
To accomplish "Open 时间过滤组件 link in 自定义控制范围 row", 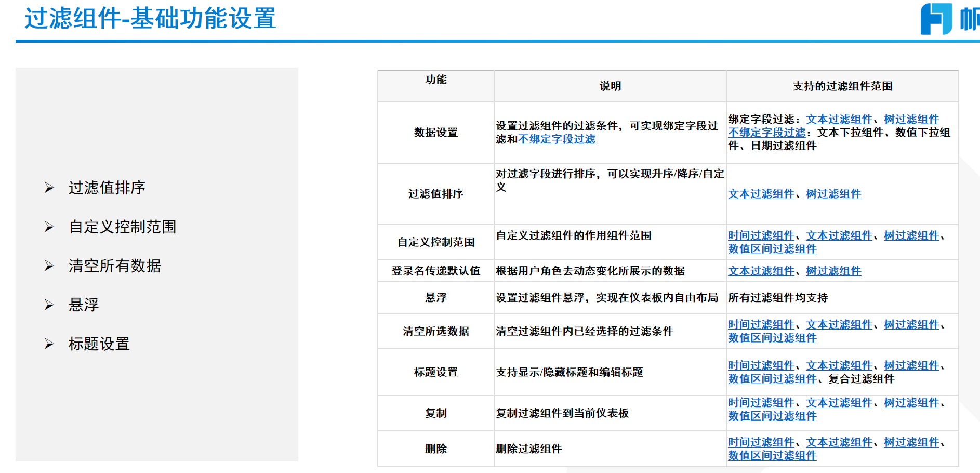I will pyautogui.click(x=761, y=235).
